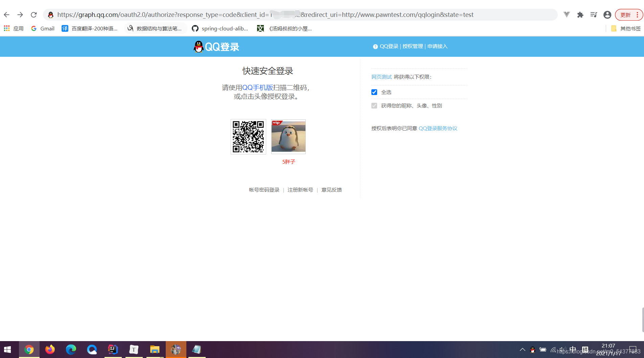
Task: Click the QQ登录 penguin logo
Action: coord(216,47)
